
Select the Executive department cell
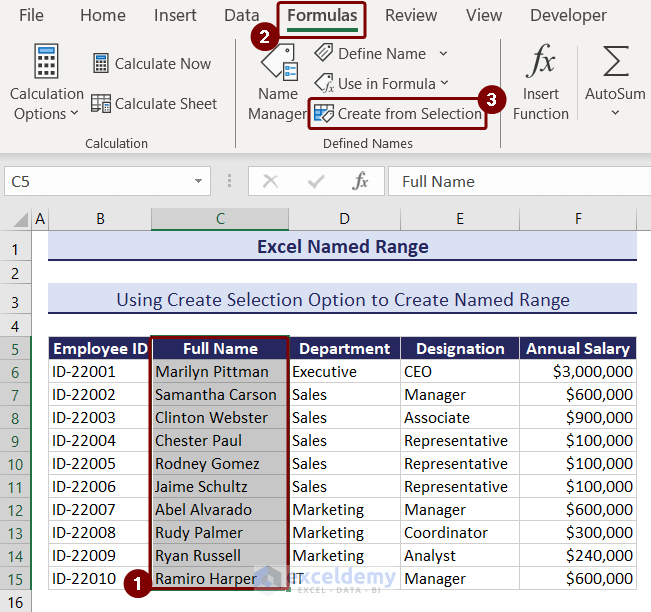[345, 371]
